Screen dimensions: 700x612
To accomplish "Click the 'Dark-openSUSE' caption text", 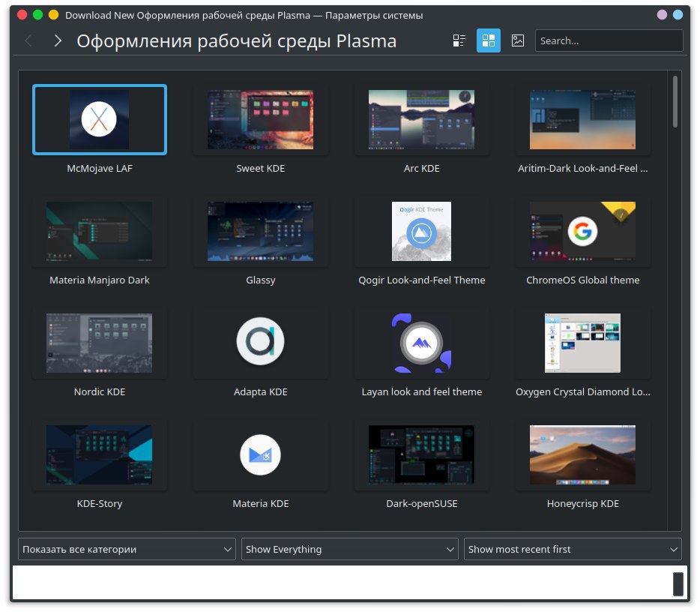I will [422, 503].
